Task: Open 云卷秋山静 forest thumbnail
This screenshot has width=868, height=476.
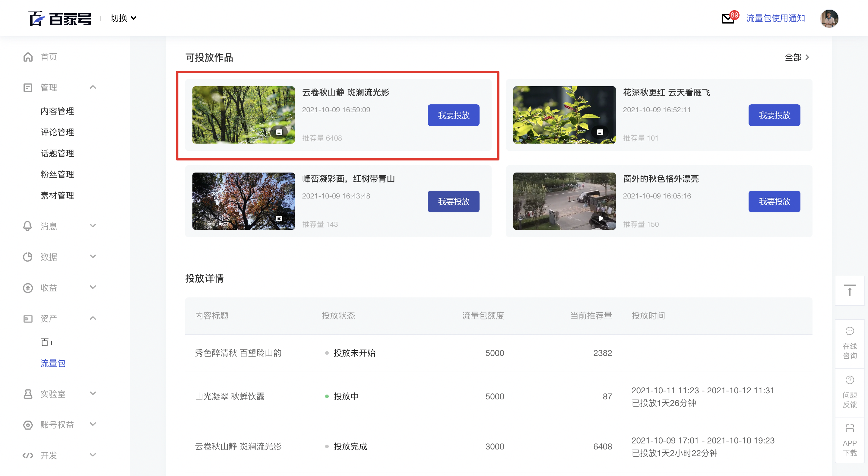Action: pos(244,115)
